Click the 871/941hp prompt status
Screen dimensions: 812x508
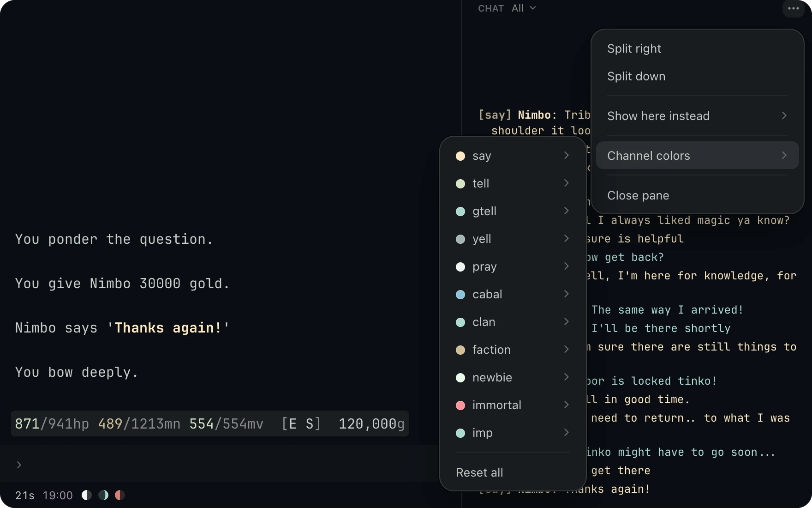coord(52,424)
